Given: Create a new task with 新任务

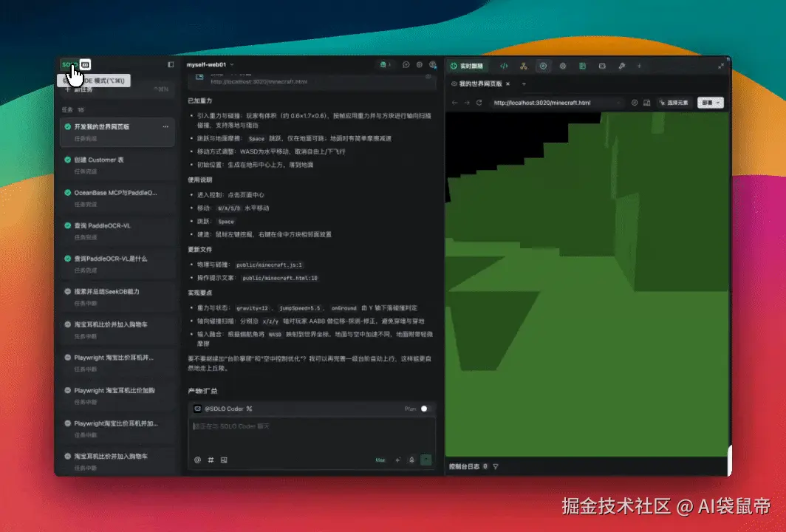Looking at the screenshot, I should pyautogui.click(x=117, y=89).
